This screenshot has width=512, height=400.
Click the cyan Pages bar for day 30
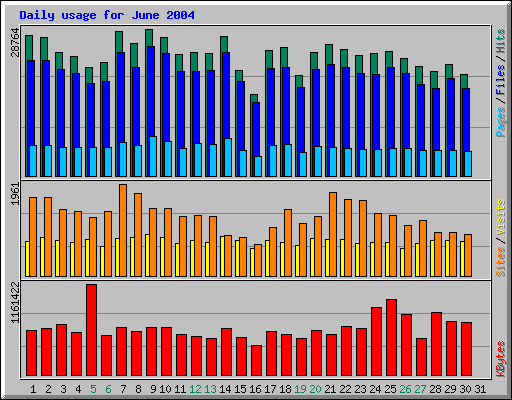[468, 164]
